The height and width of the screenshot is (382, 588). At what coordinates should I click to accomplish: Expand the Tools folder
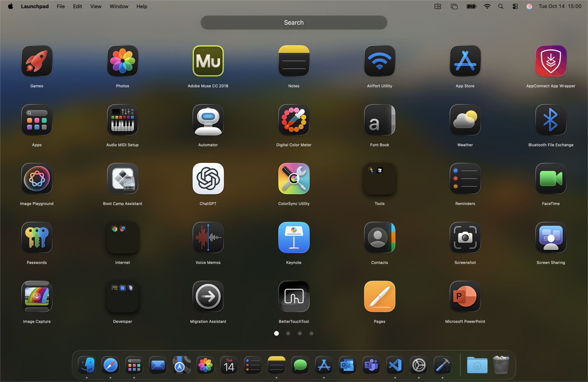[380, 179]
